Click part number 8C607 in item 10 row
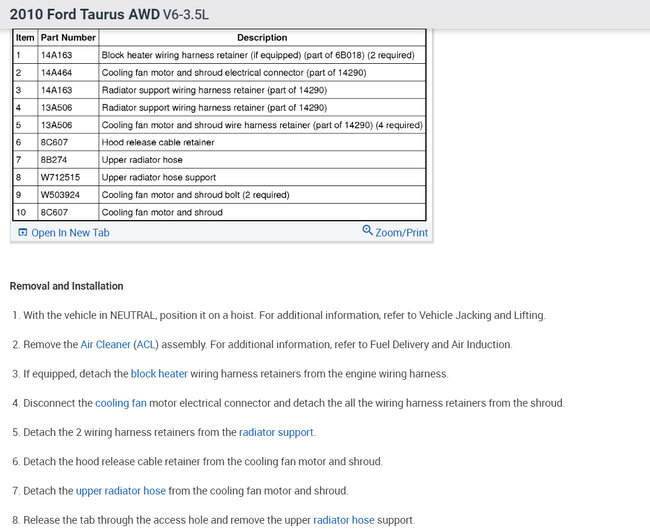The height and width of the screenshot is (529, 650). click(54, 213)
